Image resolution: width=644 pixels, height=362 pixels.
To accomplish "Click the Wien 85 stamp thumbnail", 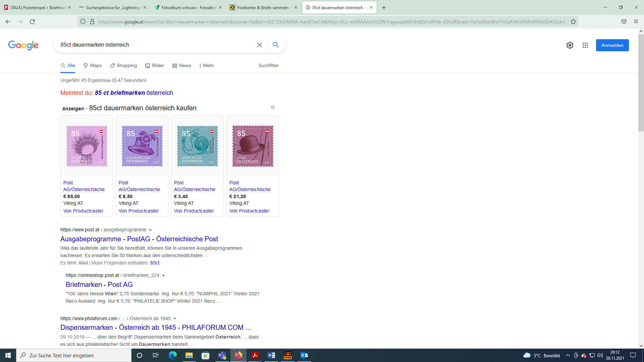I will pos(253,146).
